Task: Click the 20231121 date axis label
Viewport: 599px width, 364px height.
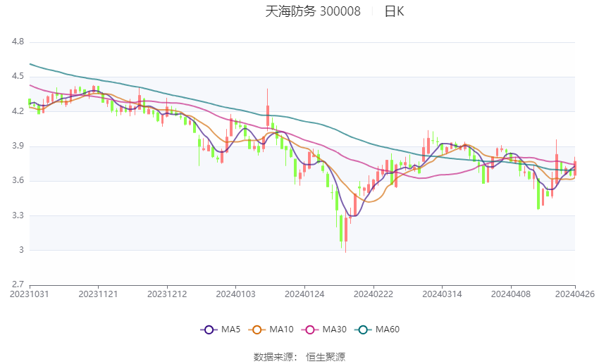Action: pos(98,294)
